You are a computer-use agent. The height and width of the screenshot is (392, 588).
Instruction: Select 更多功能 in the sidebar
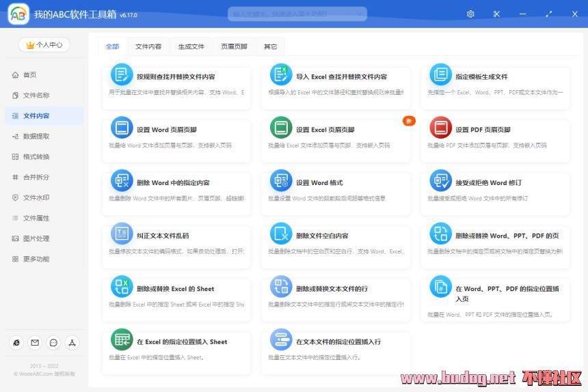coord(44,259)
